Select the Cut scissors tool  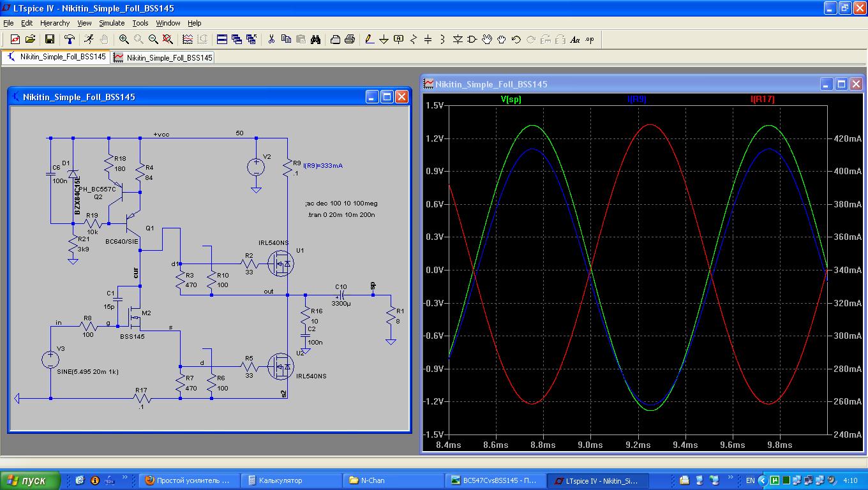click(271, 40)
